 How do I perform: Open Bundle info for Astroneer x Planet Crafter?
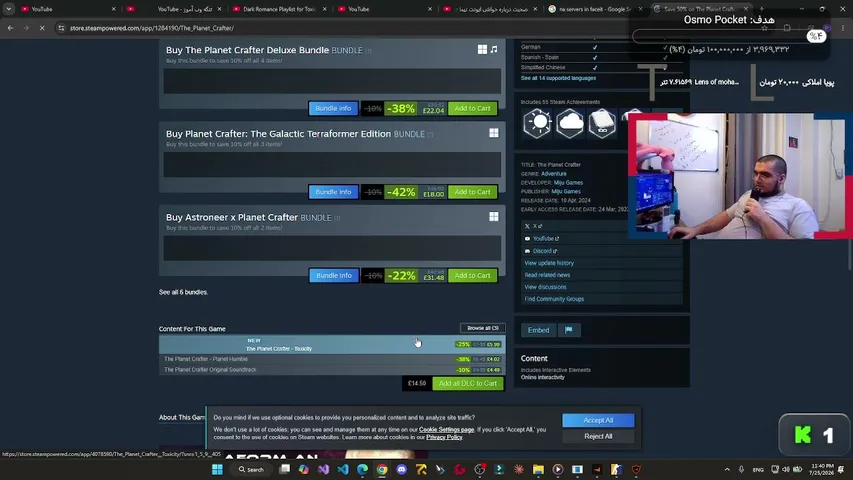(x=333, y=275)
